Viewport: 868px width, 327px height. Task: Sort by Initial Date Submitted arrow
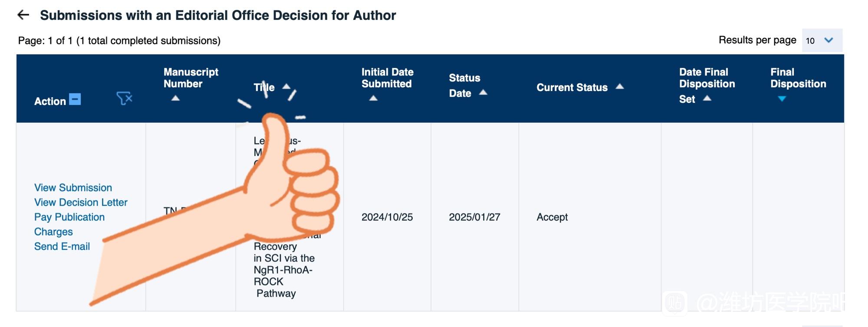373,98
